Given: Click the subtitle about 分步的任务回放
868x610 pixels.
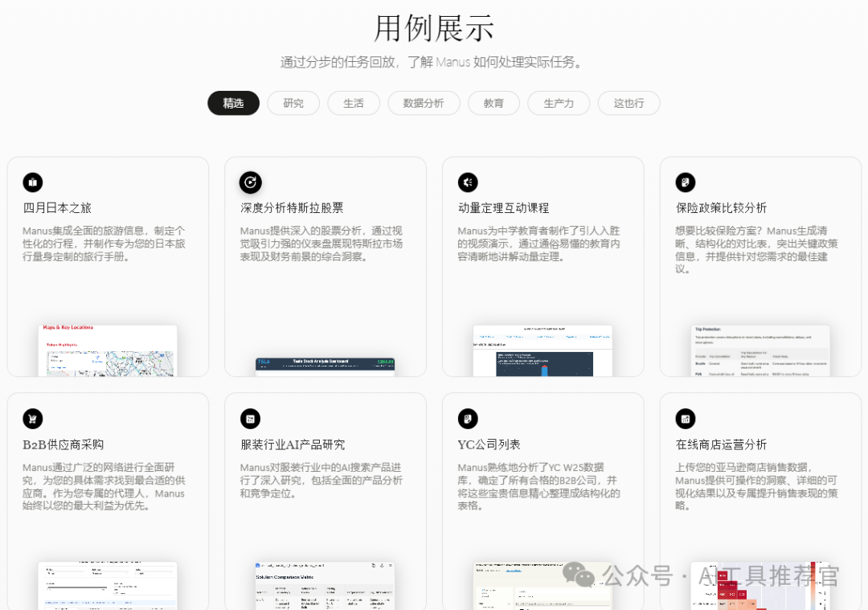Looking at the screenshot, I should click(432, 62).
